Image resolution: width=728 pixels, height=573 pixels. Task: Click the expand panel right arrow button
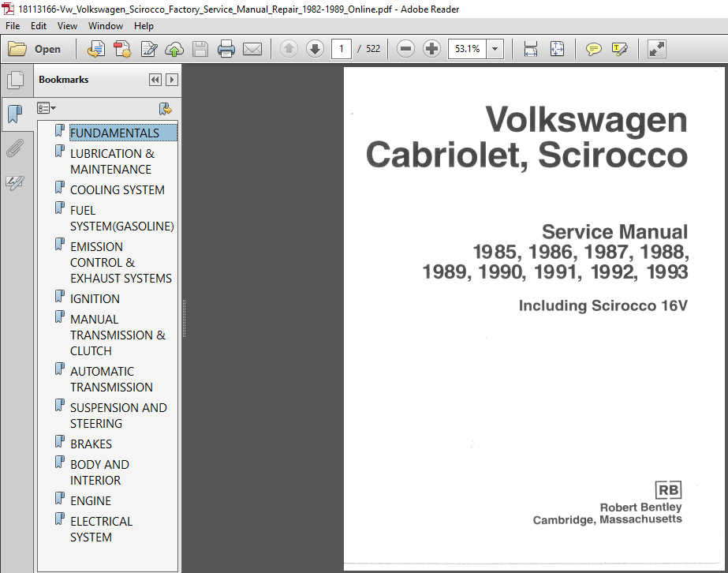[172, 80]
